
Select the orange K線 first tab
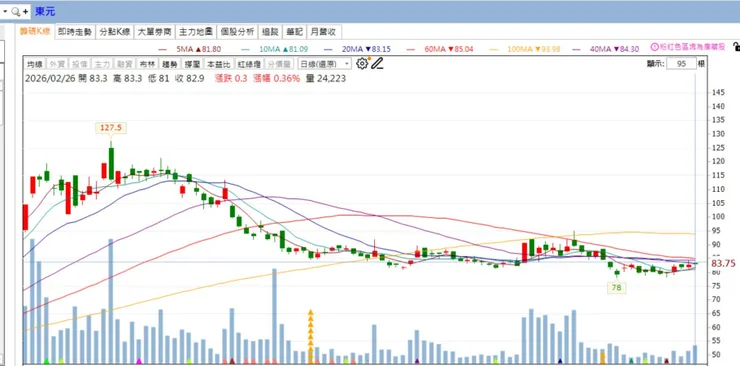click(35, 32)
